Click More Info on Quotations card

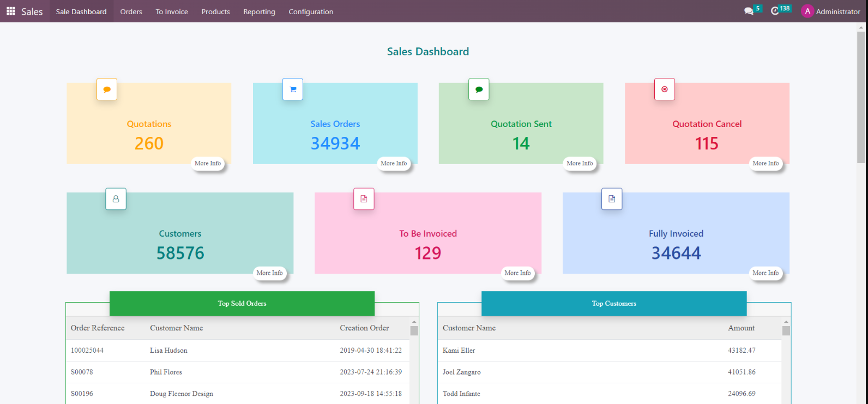(208, 164)
